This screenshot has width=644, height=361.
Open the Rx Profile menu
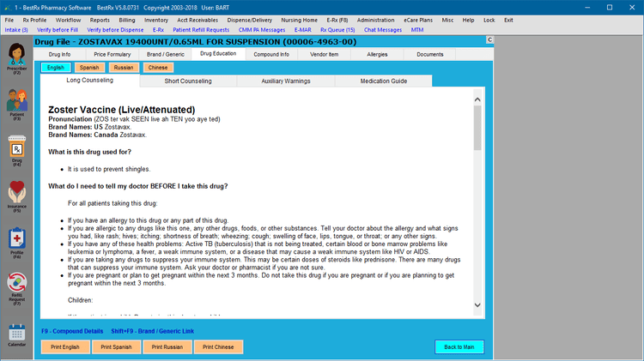34,20
